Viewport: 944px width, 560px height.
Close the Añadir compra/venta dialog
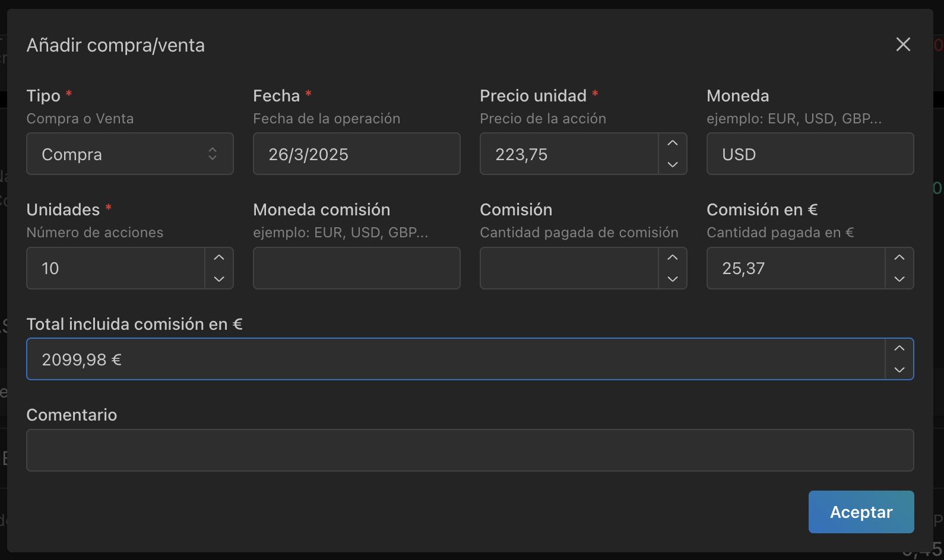pos(903,44)
